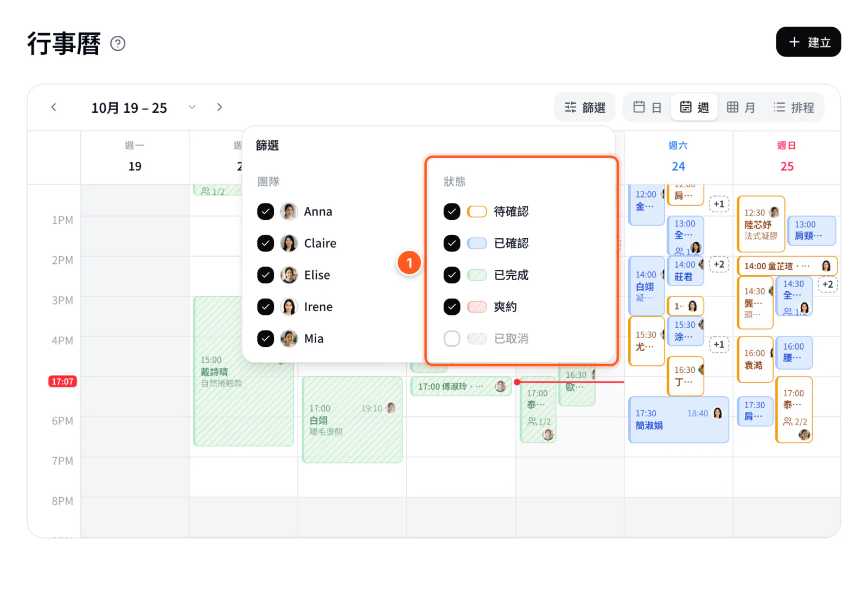Uncheck the 已完成 status checkbox
868x602 pixels.
(x=452, y=275)
